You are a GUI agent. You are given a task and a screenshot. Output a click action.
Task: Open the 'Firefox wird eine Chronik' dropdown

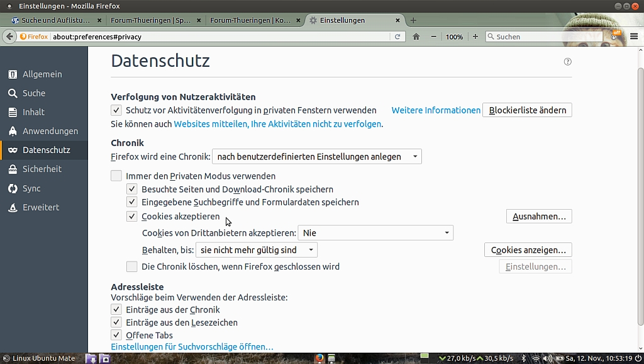(x=317, y=157)
